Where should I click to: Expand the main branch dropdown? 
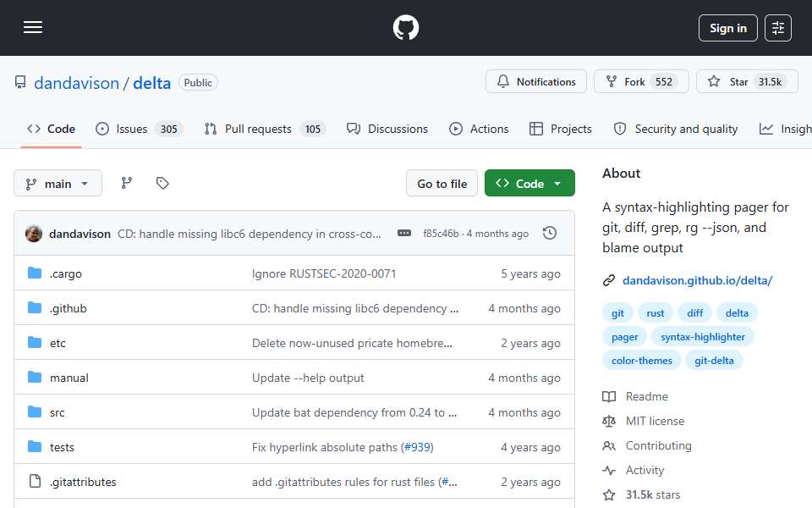(58, 184)
